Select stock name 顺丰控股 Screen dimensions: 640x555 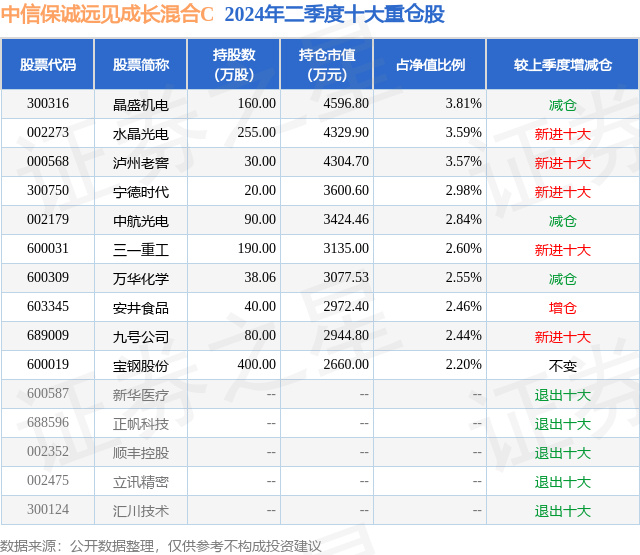pos(141,453)
